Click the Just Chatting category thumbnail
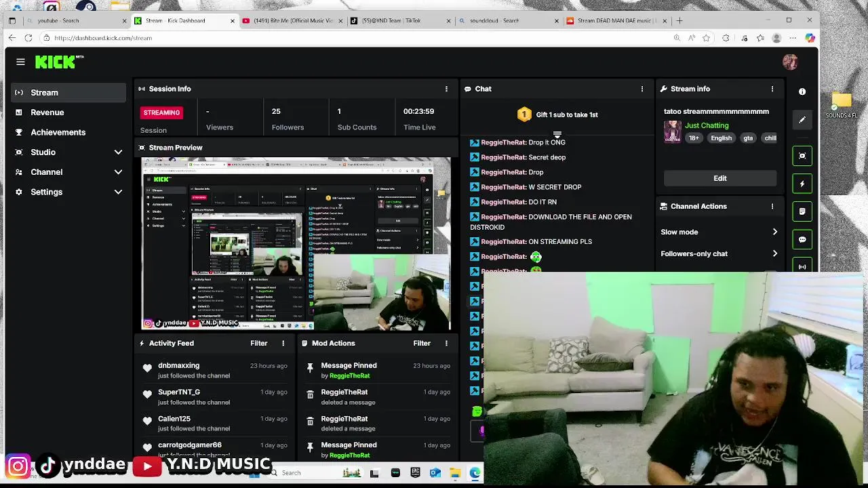This screenshot has width=868, height=488. (672, 131)
